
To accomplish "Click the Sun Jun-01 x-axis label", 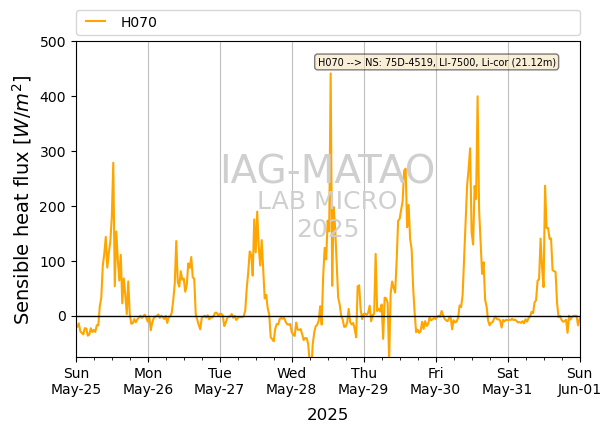I will [579, 381].
